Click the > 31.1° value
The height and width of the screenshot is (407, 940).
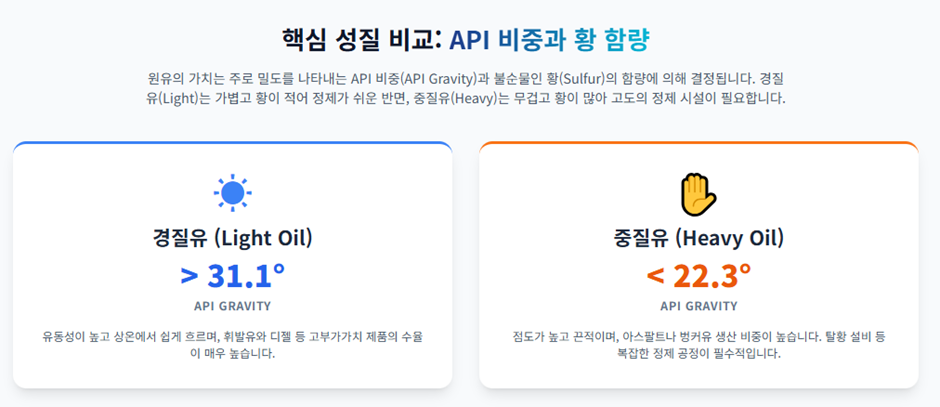point(233,276)
